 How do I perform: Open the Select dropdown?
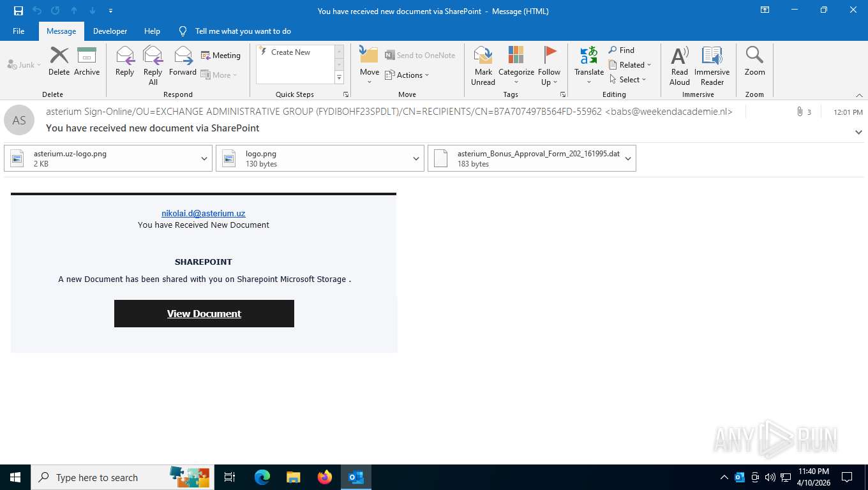tap(627, 79)
